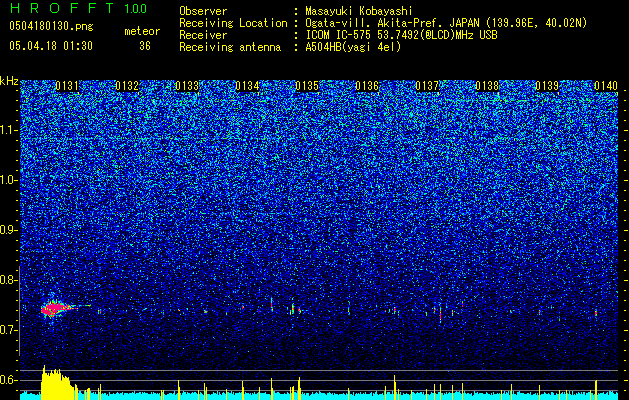Click the Observer label
Screen dimensions: 629x400
tap(203, 11)
